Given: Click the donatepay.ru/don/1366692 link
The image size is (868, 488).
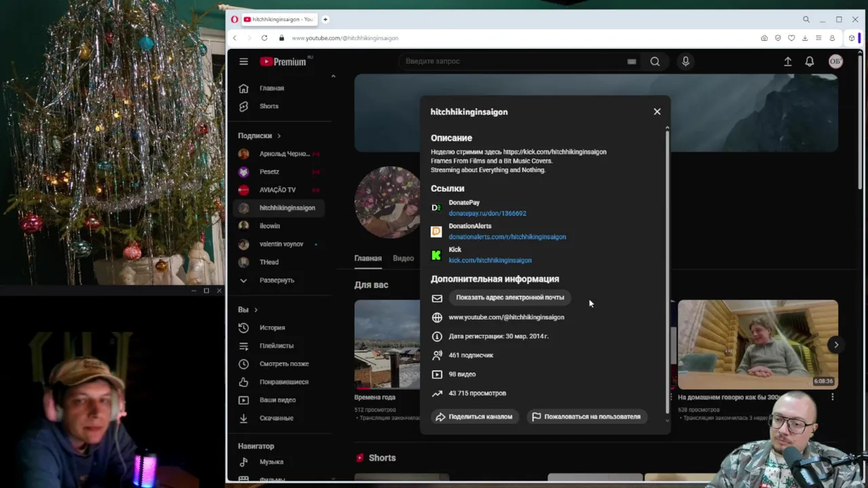Looking at the screenshot, I should tap(487, 213).
